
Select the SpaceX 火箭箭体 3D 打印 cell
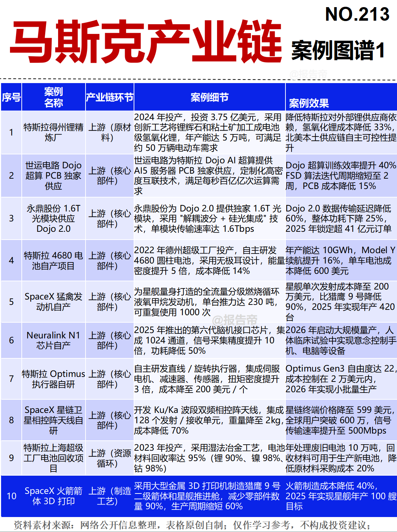[x=53, y=496]
